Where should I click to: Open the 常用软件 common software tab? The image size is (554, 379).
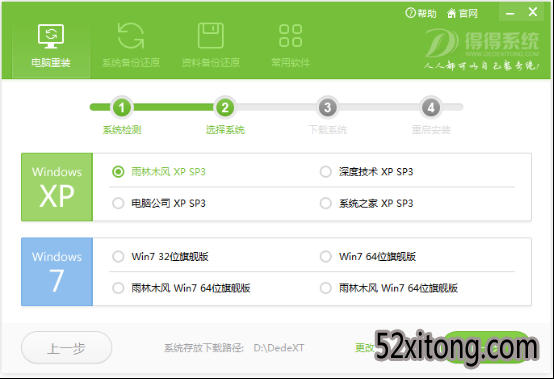coord(290,46)
